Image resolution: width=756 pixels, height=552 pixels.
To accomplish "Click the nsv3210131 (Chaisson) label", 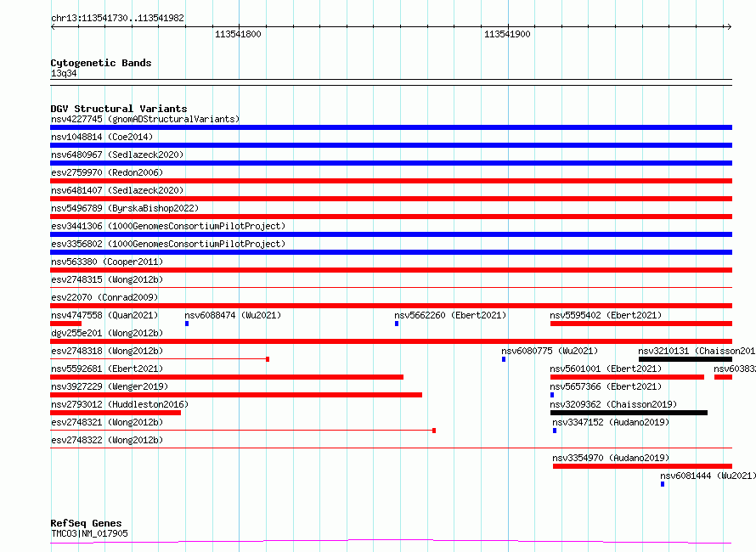I will [x=697, y=351].
